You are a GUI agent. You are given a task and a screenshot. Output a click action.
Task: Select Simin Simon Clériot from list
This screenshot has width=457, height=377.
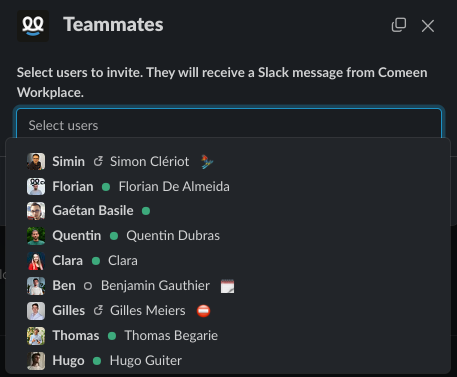(x=228, y=162)
